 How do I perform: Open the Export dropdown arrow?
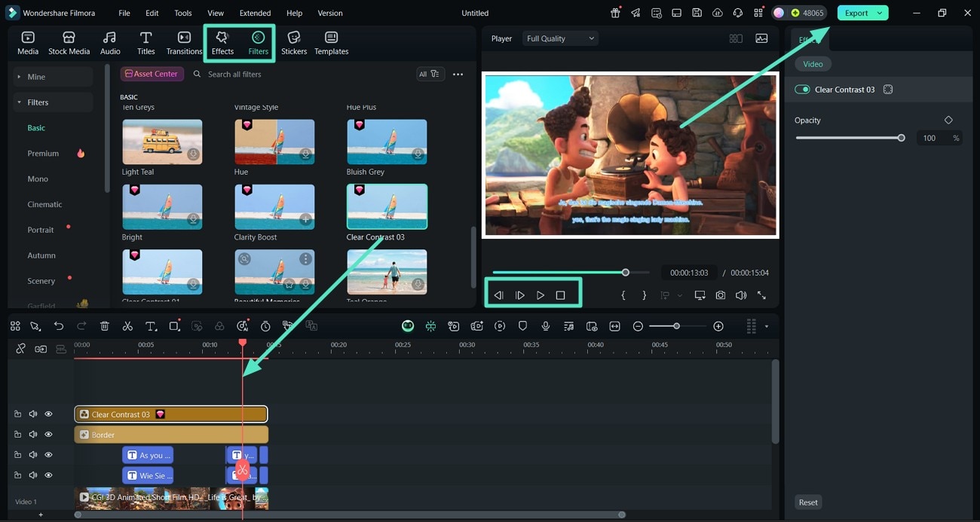[880, 13]
